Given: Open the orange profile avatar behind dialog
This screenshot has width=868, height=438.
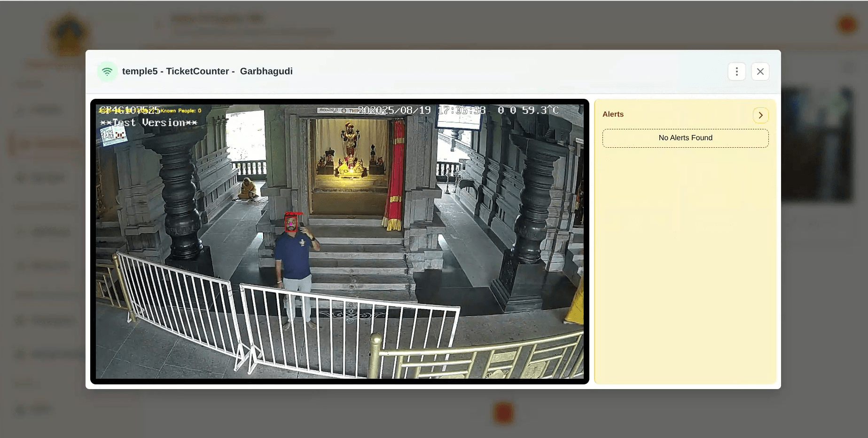Looking at the screenshot, I should (847, 24).
